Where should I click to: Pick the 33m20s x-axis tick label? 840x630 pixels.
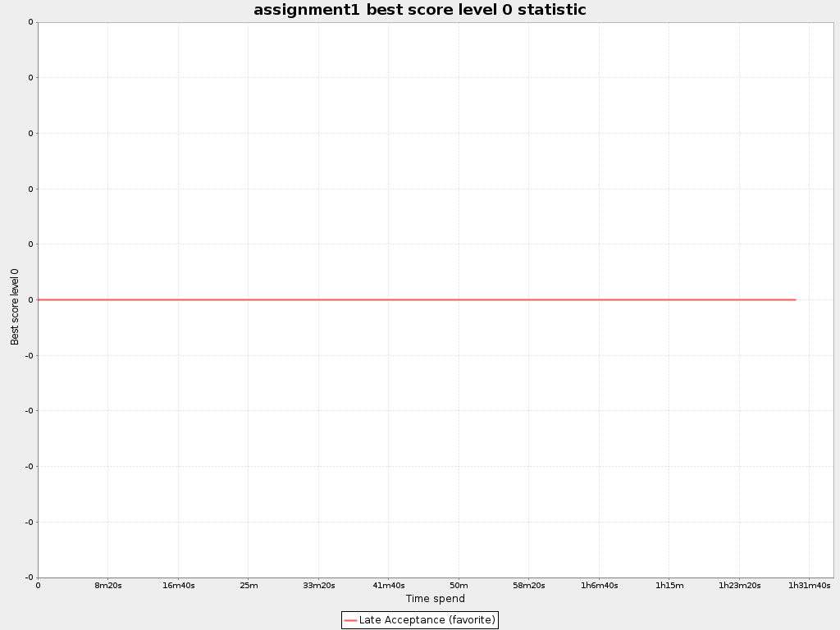click(318, 586)
